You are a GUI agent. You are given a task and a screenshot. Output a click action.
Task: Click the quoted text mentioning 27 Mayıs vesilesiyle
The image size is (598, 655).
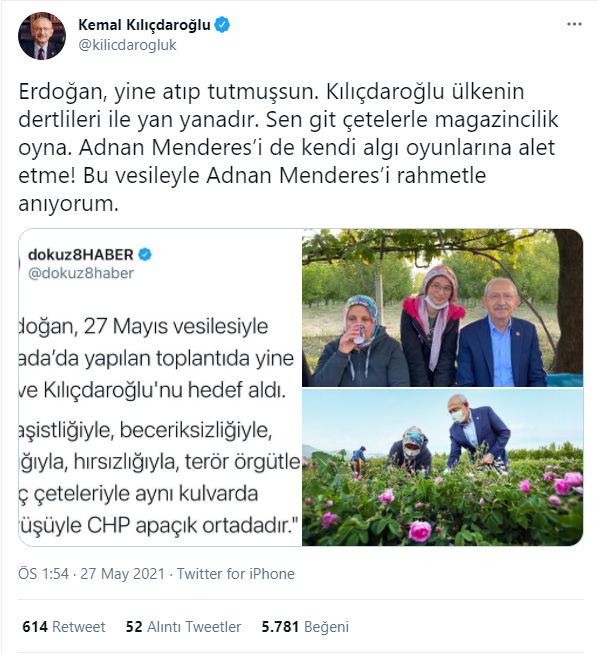[x=143, y=326]
